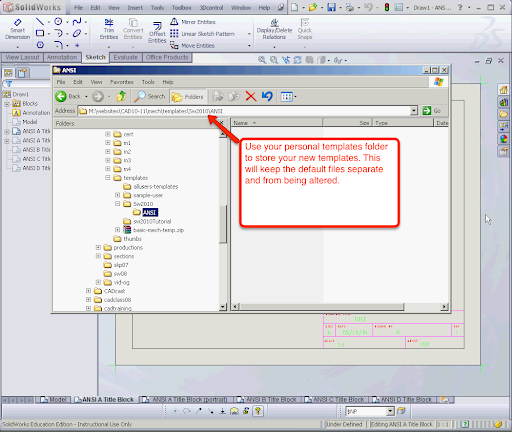The width and height of the screenshot is (512, 432).
Task: Collapse the templates folder tree node
Action: tap(108, 178)
